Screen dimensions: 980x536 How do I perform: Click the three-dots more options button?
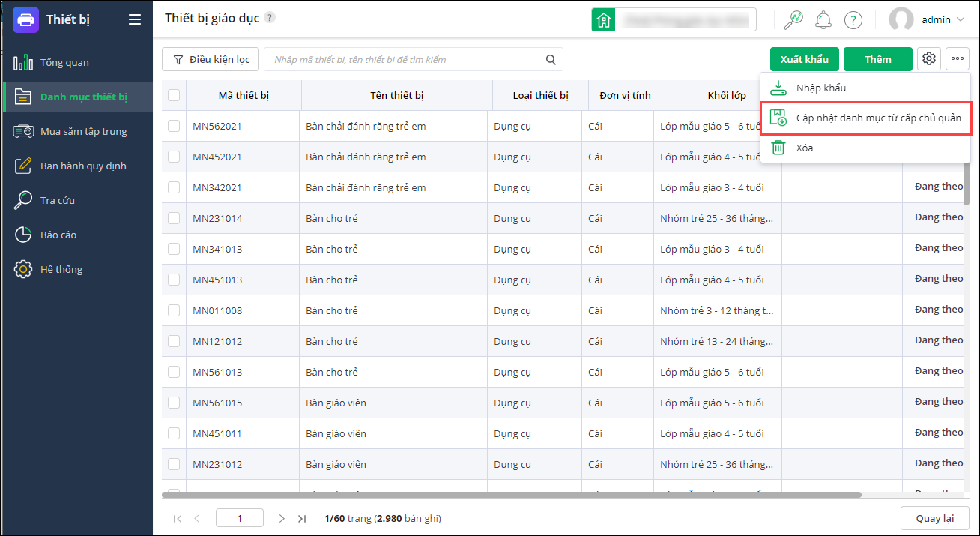click(958, 59)
